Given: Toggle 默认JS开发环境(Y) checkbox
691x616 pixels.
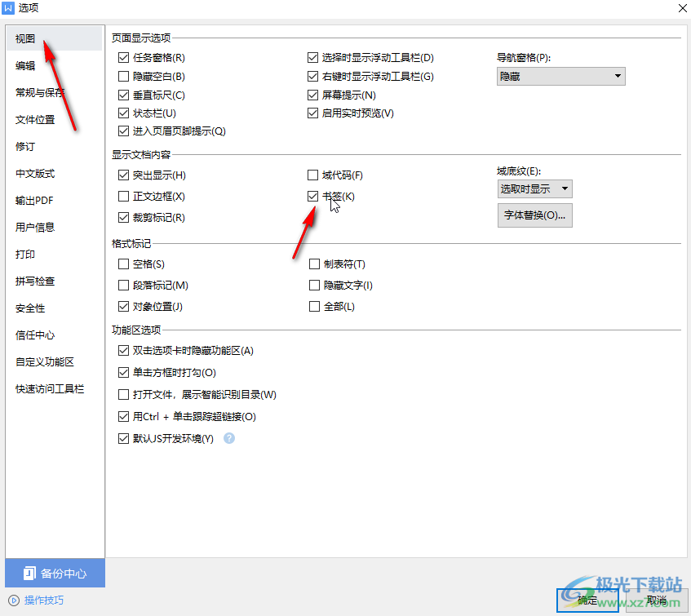Looking at the screenshot, I should pyautogui.click(x=123, y=439).
